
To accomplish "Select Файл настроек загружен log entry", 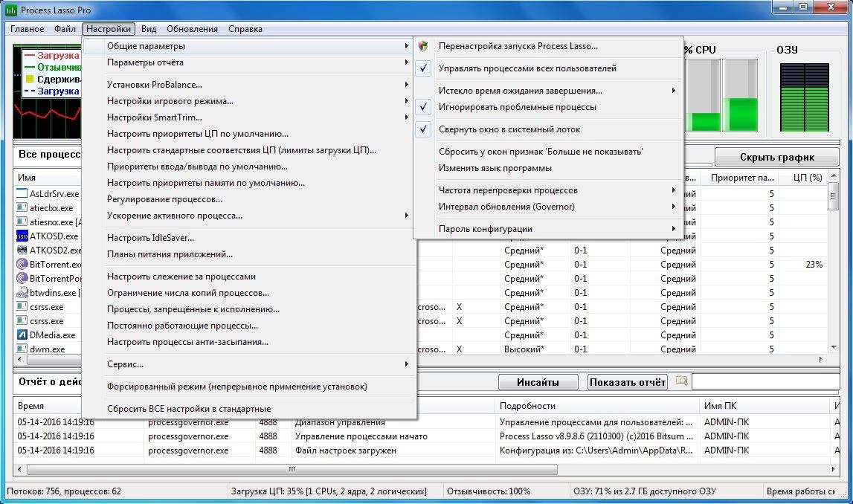I will point(345,450).
